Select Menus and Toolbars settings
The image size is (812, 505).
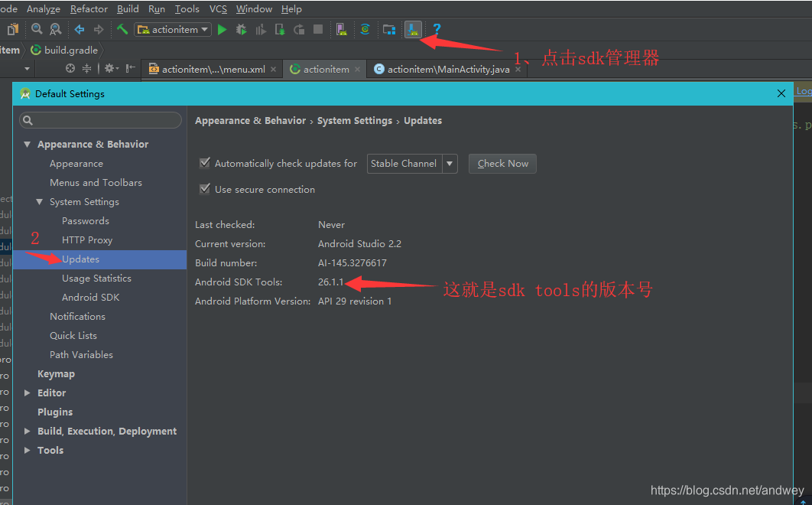coord(96,183)
